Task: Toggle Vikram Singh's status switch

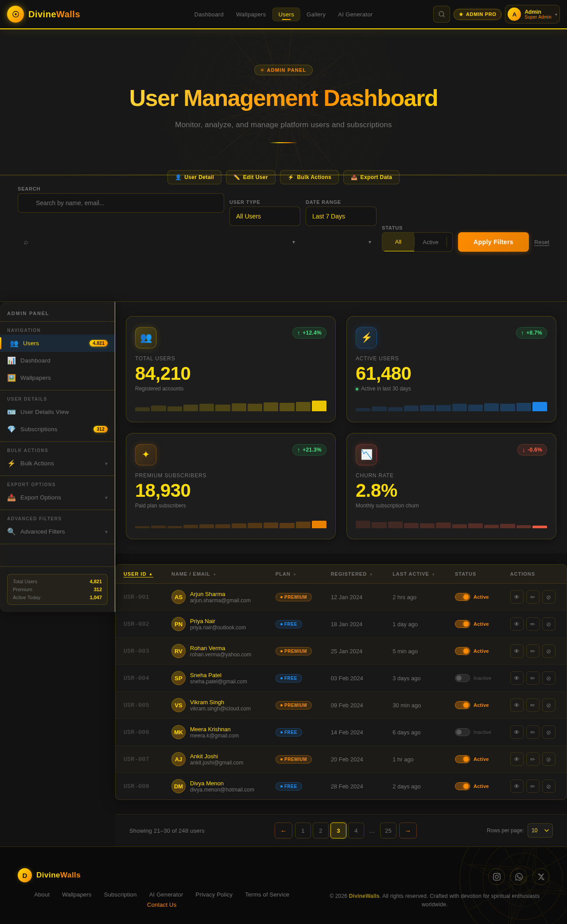Action: tap(462, 705)
